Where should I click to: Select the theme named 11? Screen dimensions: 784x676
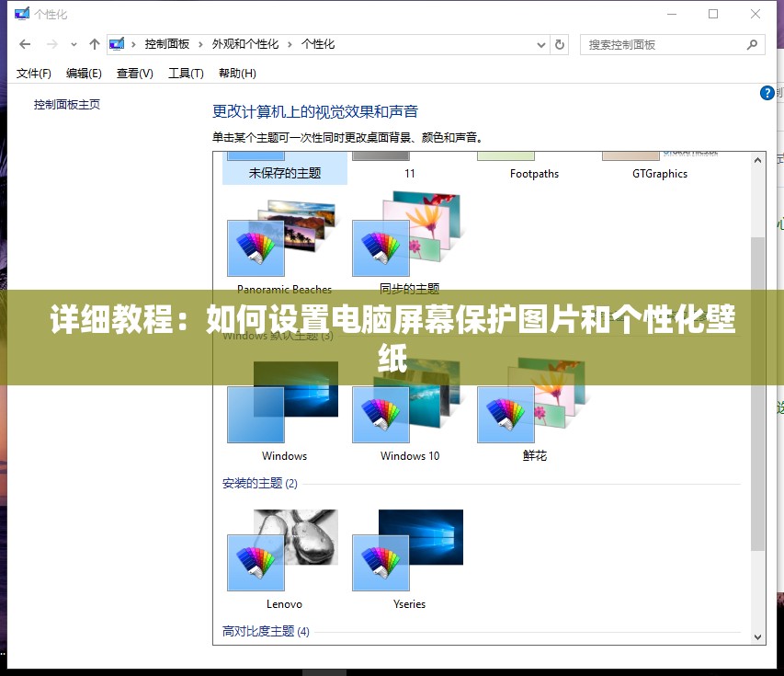(x=410, y=168)
